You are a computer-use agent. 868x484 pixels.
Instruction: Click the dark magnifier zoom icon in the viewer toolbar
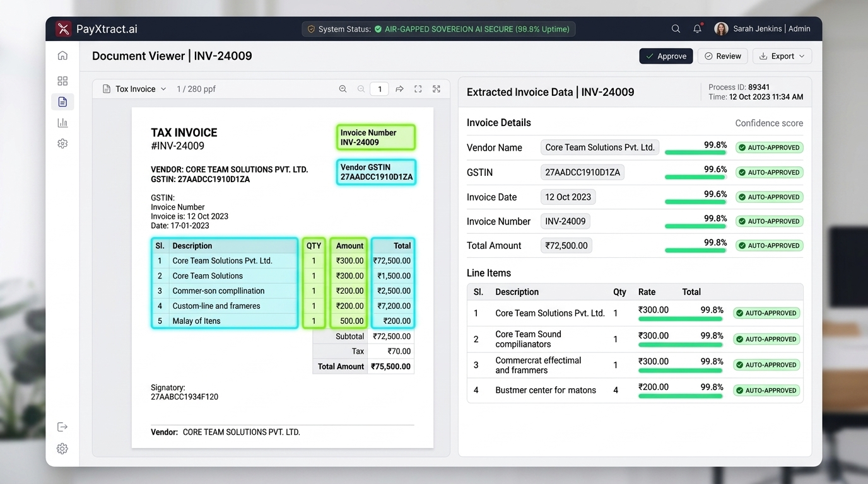pos(343,89)
